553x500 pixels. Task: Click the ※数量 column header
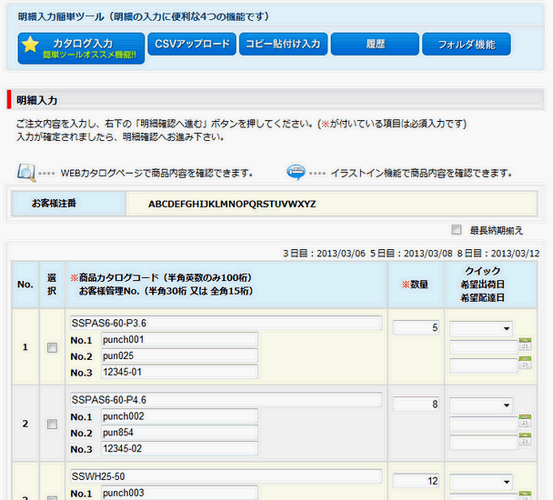[x=415, y=284]
